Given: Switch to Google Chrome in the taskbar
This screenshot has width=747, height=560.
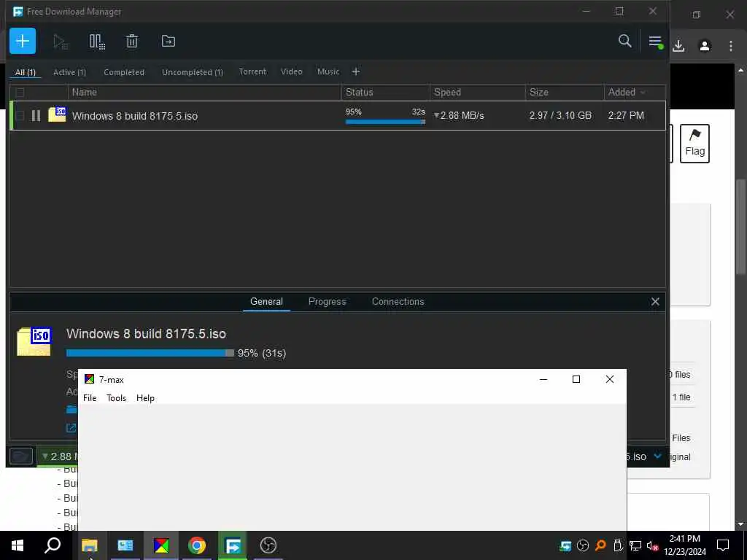Looking at the screenshot, I should (x=197, y=545).
